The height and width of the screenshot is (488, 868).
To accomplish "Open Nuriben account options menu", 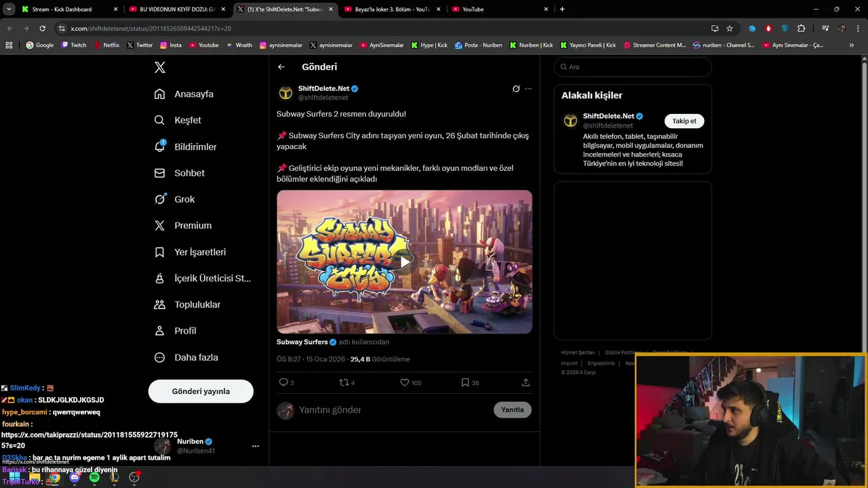I will click(255, 446).
